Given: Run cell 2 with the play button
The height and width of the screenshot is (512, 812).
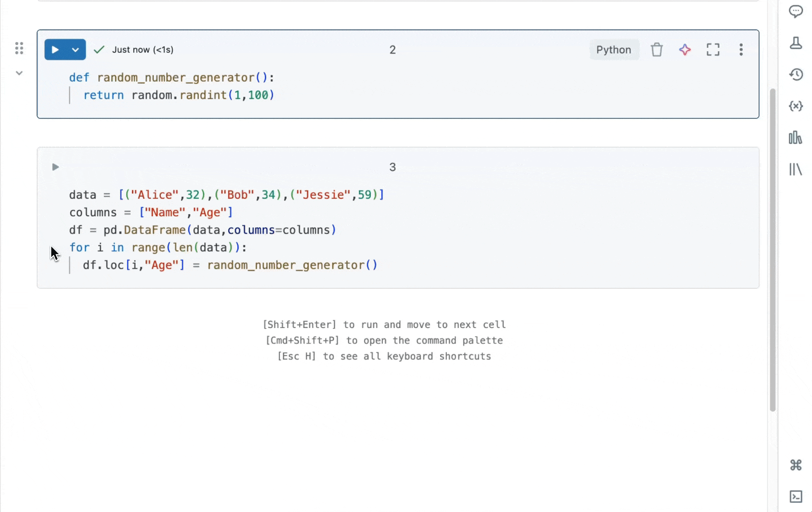Looking at the screenshot, I should pos(55,50).
